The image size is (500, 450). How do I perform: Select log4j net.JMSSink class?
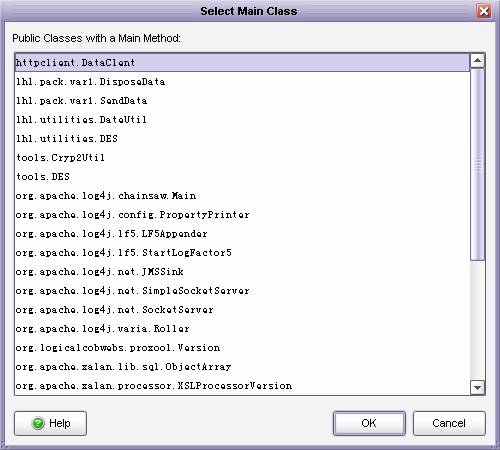(x=242, y=272)
